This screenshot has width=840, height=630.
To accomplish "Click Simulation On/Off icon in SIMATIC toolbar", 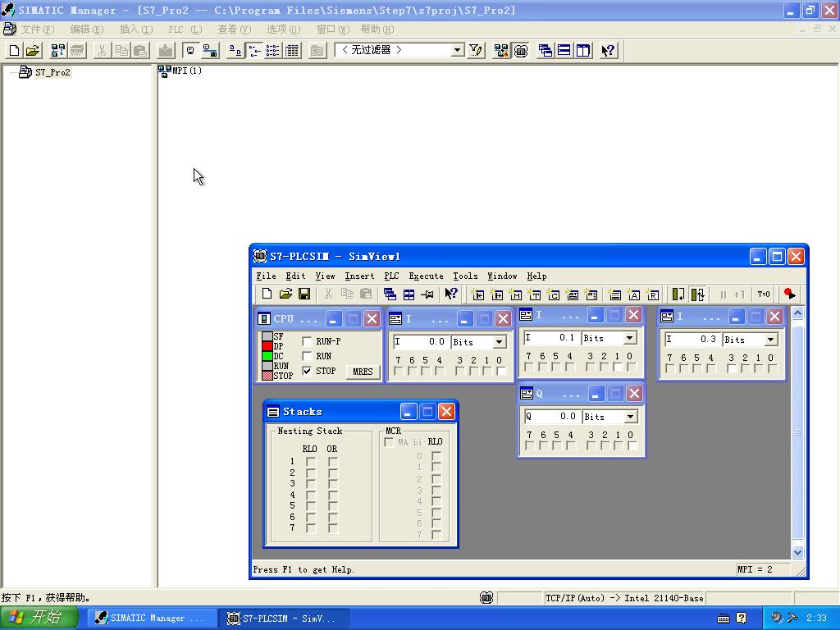I will point(521,50).
